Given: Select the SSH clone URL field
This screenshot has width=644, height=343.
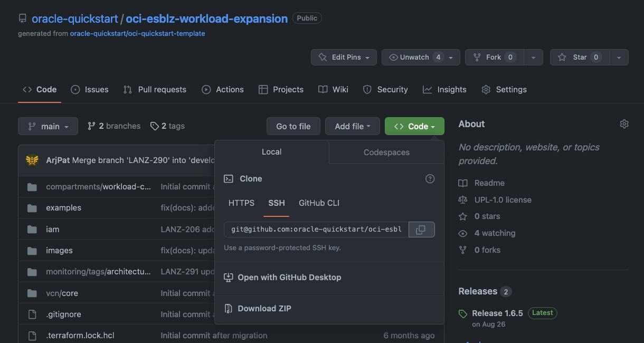Looking at the screenshot, I should [316, 229].
